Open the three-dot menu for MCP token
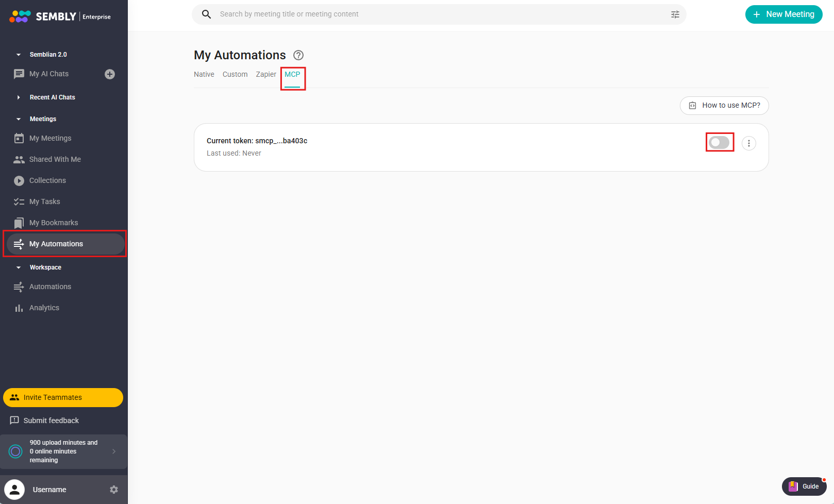The height and width of the screenshot is (504, 834). click(748, 143)
